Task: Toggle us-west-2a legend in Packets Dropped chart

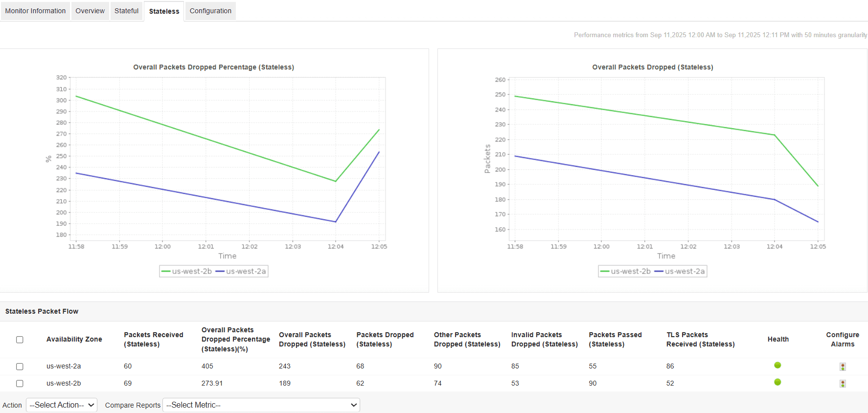Action: click(x=680, y=271)
